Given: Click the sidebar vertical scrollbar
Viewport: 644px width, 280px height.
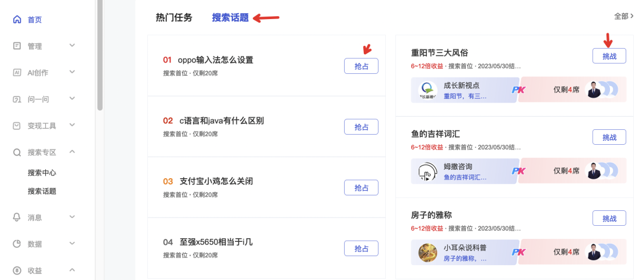Looking at the screenshot, I should (100, 54).
